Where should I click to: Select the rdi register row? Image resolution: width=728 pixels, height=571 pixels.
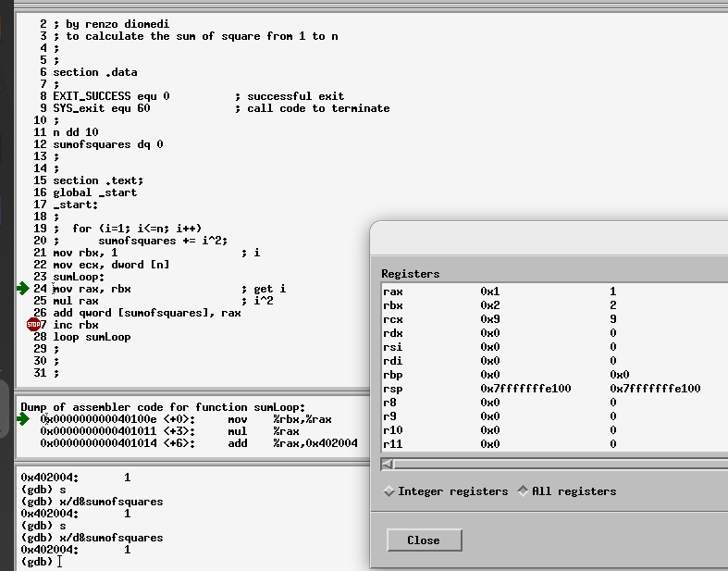pyautogui.click(x=554, y=361)
